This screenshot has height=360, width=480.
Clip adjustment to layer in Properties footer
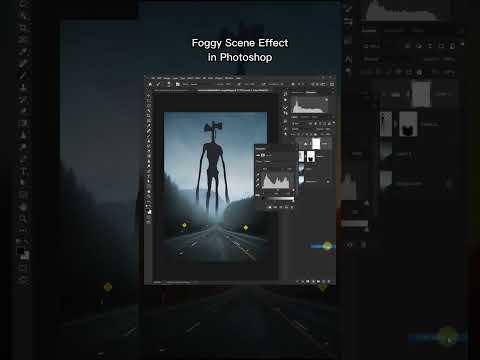[x=270, y=207]
